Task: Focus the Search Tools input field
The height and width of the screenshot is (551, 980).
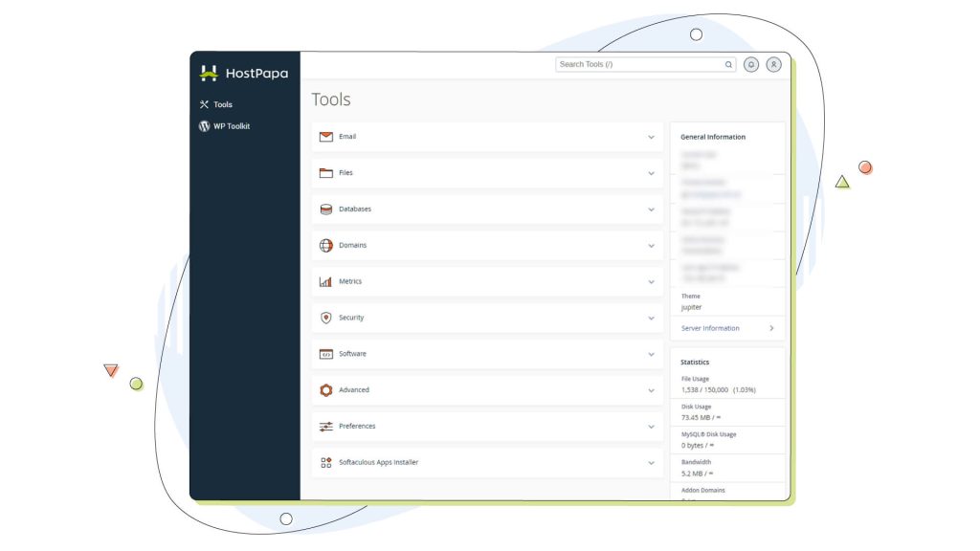Action: coord(646,64)
